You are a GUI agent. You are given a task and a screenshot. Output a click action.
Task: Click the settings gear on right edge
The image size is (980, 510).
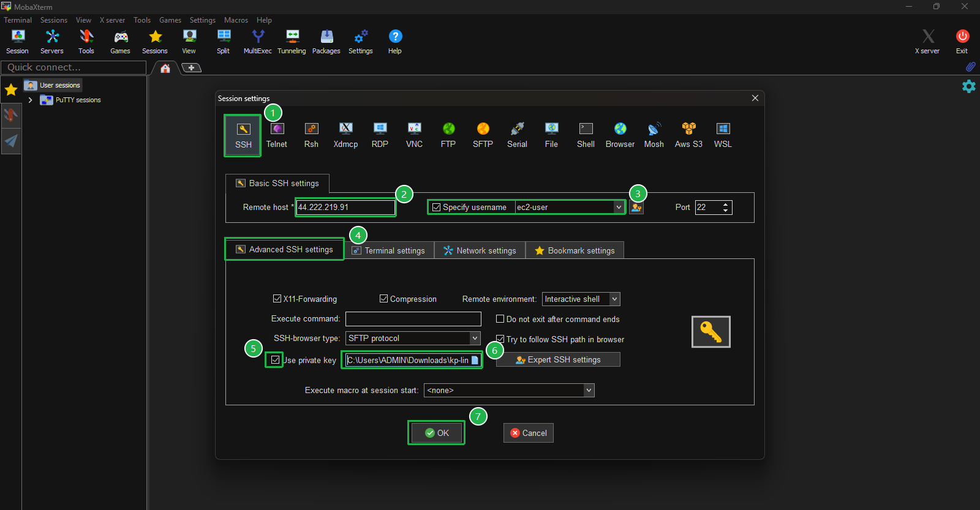point(969,86)
